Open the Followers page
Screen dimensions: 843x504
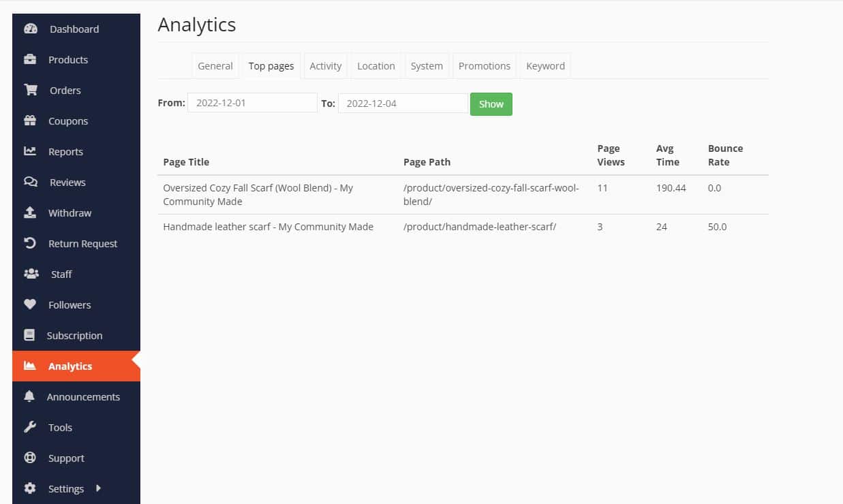pos(70,304)
